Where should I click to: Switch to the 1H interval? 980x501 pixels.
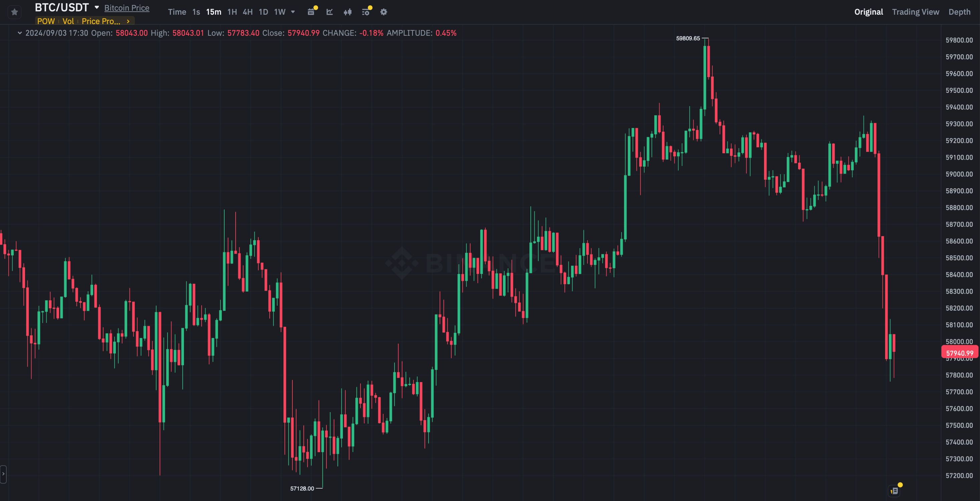(232, 12)
